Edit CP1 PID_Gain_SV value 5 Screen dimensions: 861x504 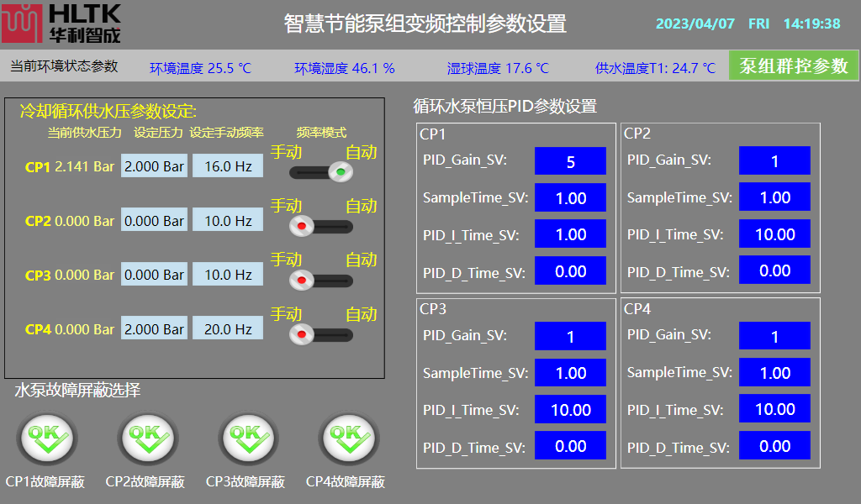coord(570,161)
